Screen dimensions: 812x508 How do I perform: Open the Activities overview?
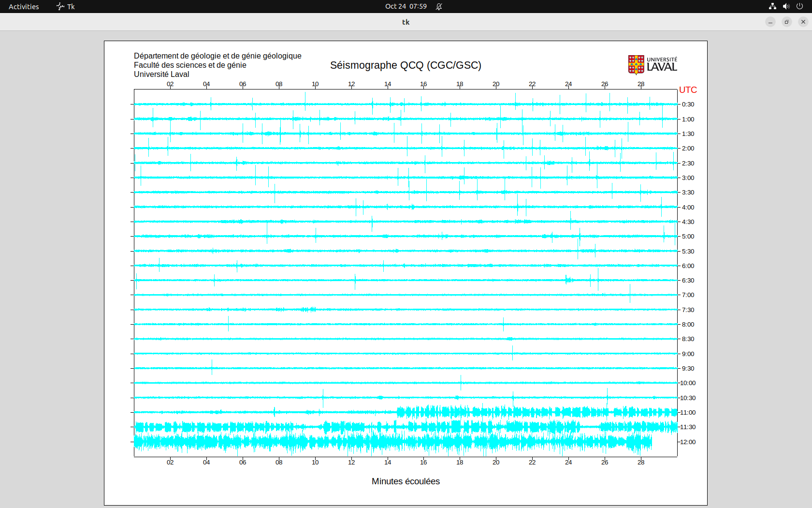pos(24,6)
